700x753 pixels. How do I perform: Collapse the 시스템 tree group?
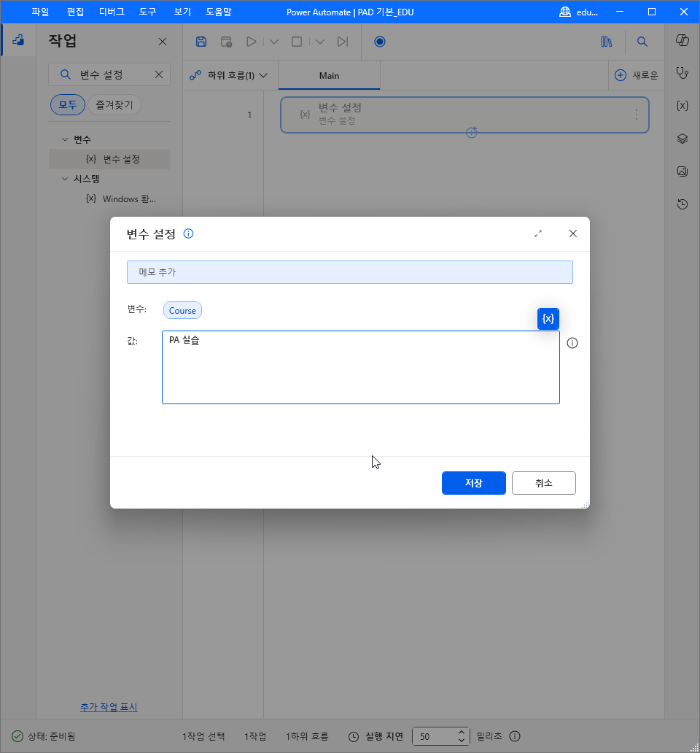pos(65,179)
